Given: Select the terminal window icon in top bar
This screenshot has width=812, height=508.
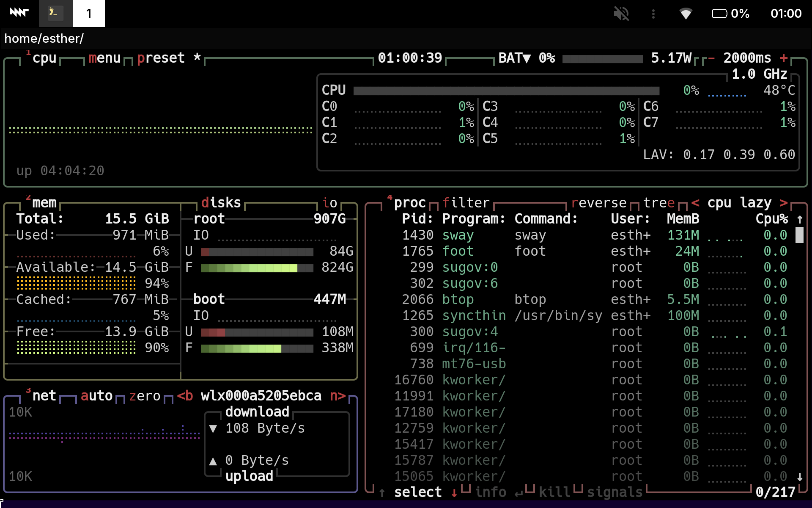Looking at the screenshot, I should (x=55, y=13).
